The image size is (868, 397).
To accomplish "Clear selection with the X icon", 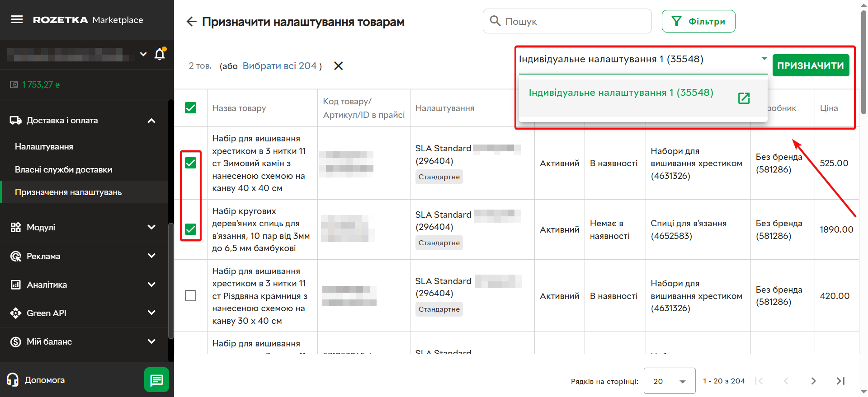I will 338,66.
